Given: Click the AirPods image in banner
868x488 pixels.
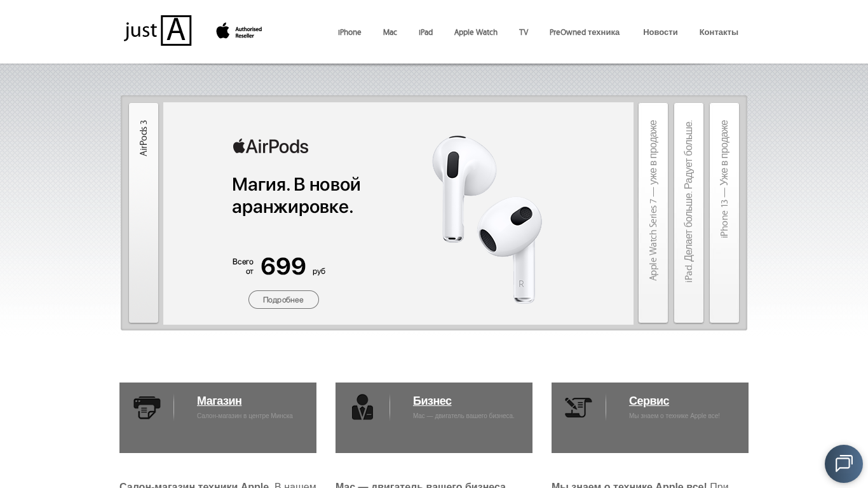Looking at the screenshot, I should point(487,219).
